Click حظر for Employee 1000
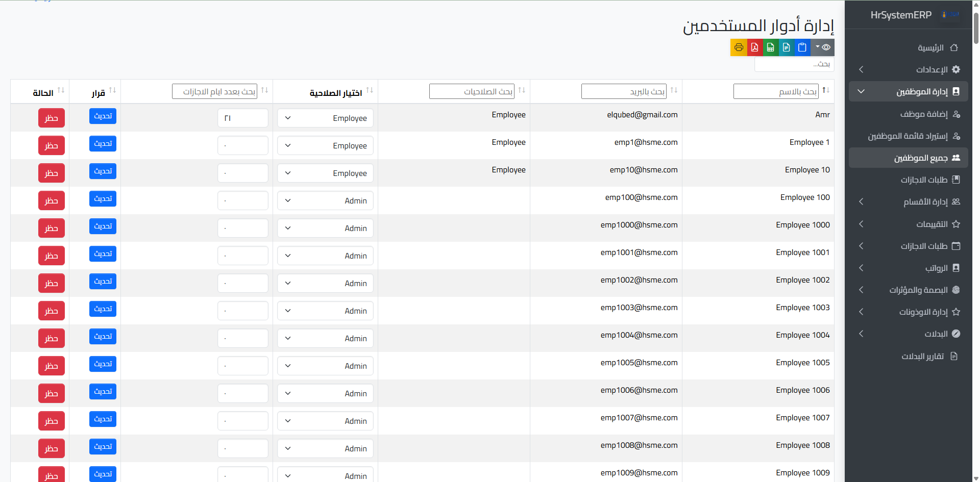Screen dimensions: 980x482 (x=52, y=228)
